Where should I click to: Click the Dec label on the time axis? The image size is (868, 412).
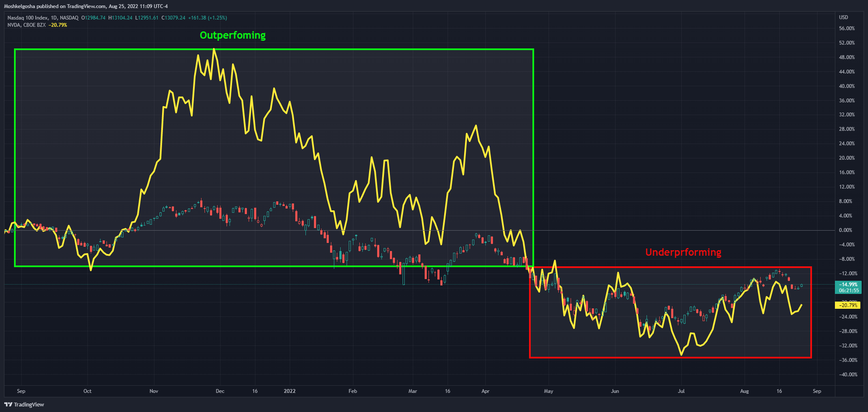tap(220, 391)
